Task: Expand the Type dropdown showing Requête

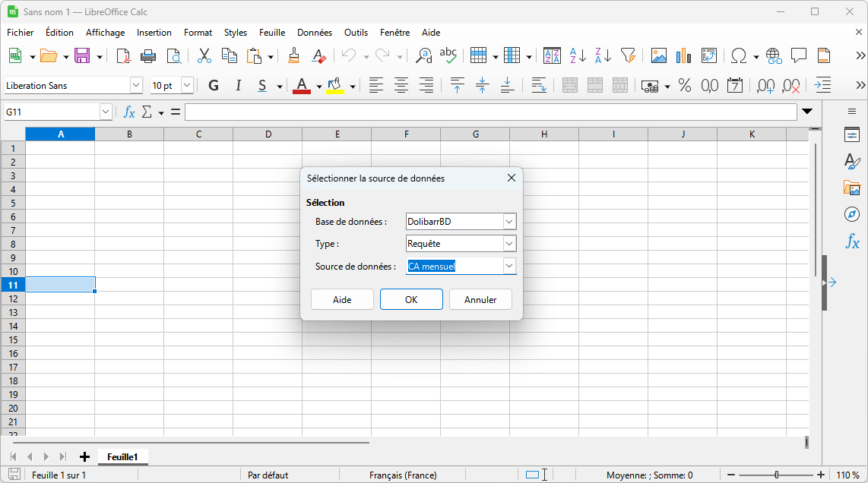Action: point(509,244)
